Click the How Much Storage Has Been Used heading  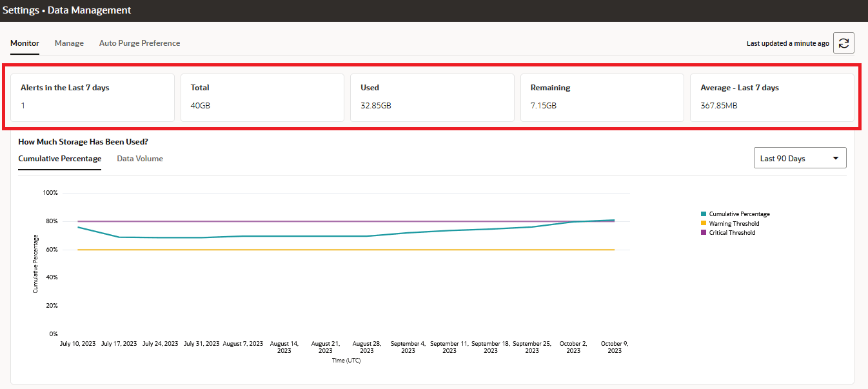point(83,142)
